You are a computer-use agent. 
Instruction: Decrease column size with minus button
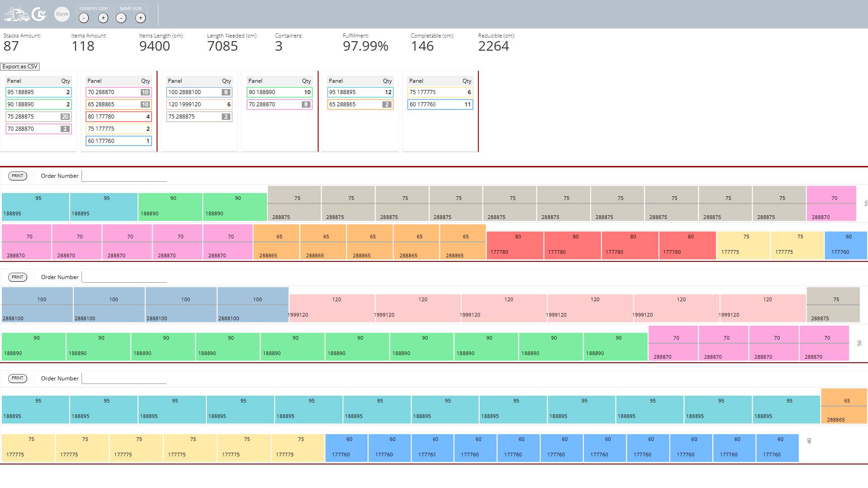coord(84,18)
